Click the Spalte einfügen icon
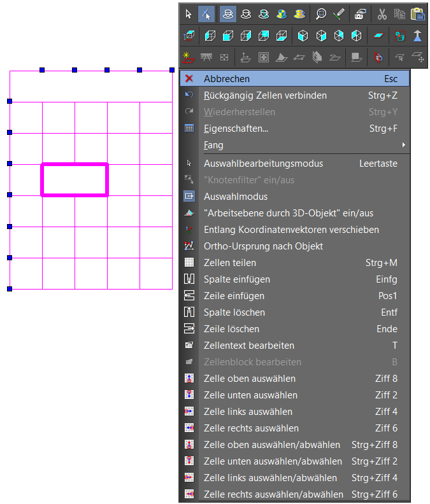The height and width of the screenshot is (504, 430). click(189, 279)
